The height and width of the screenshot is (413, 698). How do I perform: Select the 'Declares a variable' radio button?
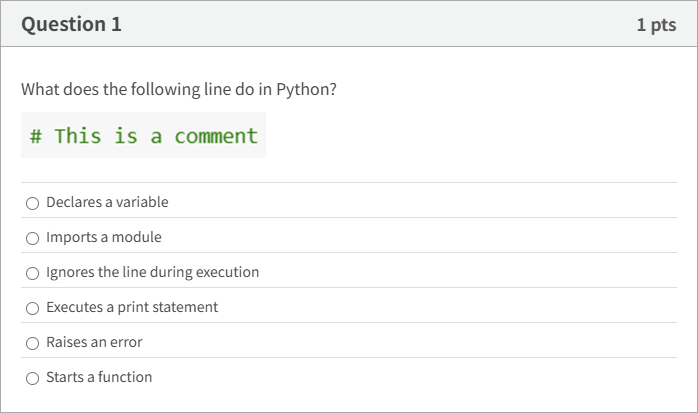click(x=32, y=203)
